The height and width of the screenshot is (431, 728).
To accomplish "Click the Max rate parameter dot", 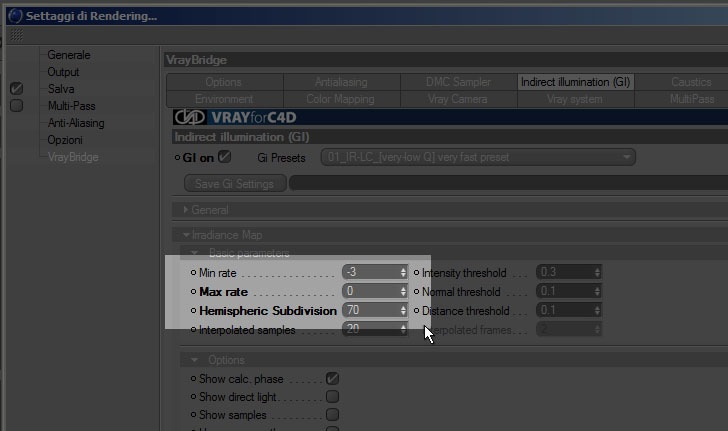I will tap(194, 292).
